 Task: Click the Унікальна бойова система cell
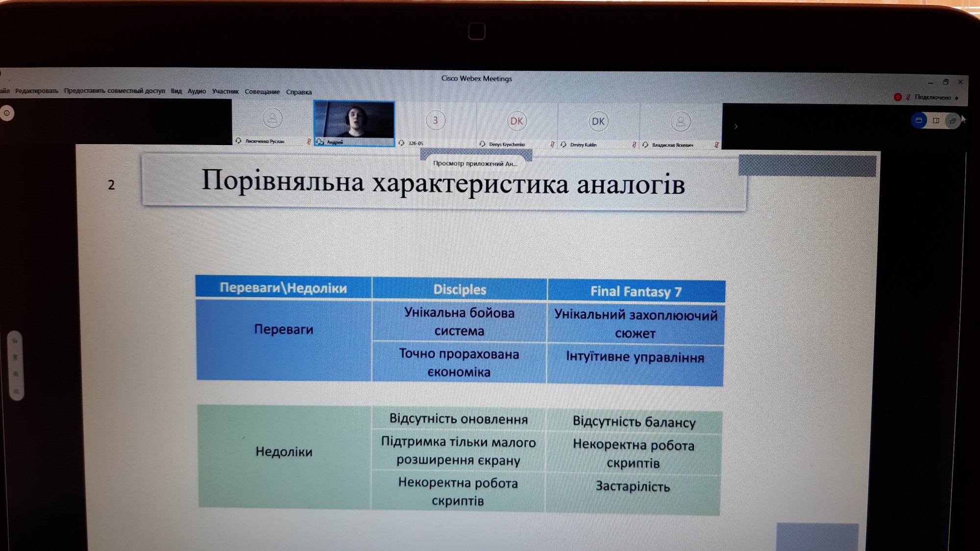pos(459,322)
